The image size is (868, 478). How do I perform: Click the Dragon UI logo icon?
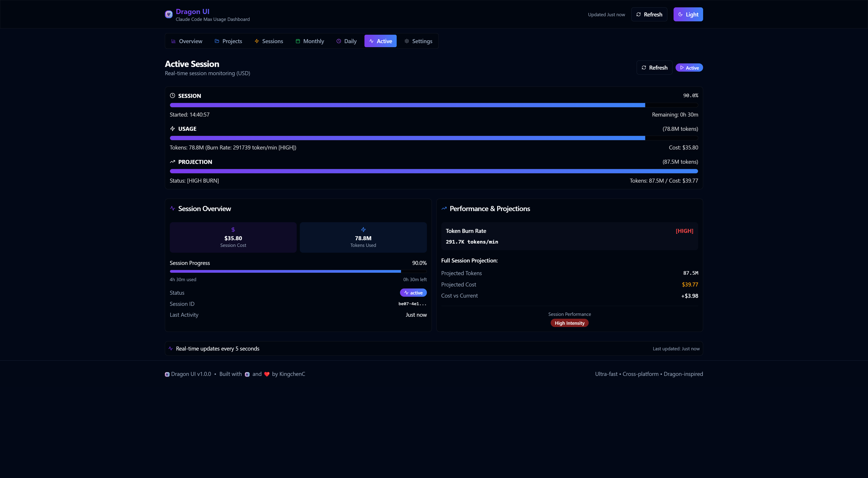point(169,14)
